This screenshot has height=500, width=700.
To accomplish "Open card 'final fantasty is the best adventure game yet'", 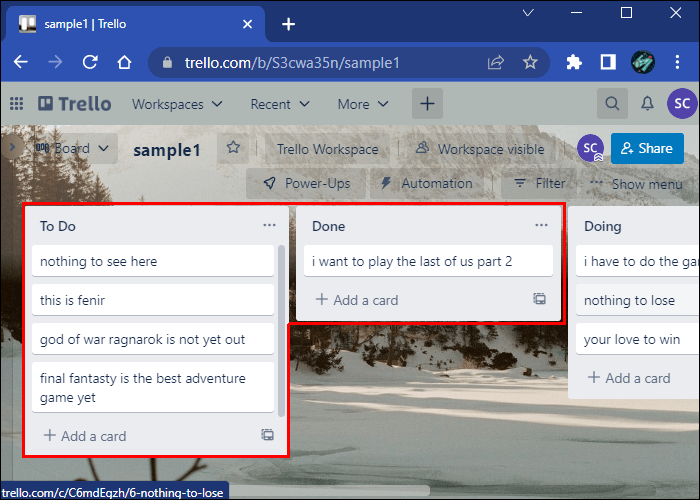I will [153, 388].
